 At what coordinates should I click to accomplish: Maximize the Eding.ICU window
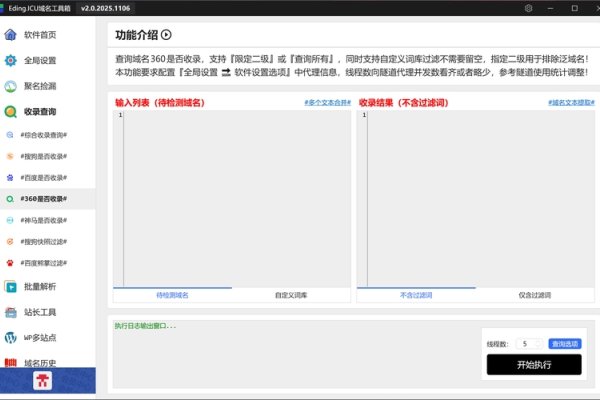[x=574, y=8]
